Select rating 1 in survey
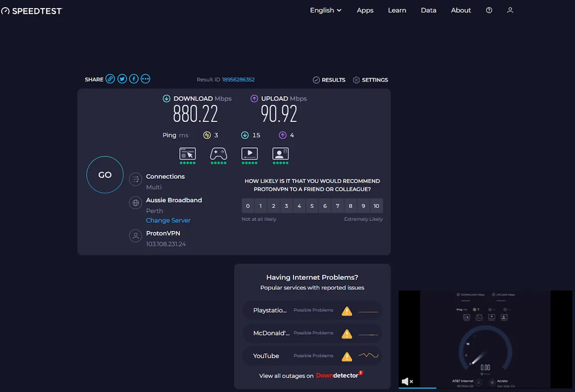 [x=261, y=206]
